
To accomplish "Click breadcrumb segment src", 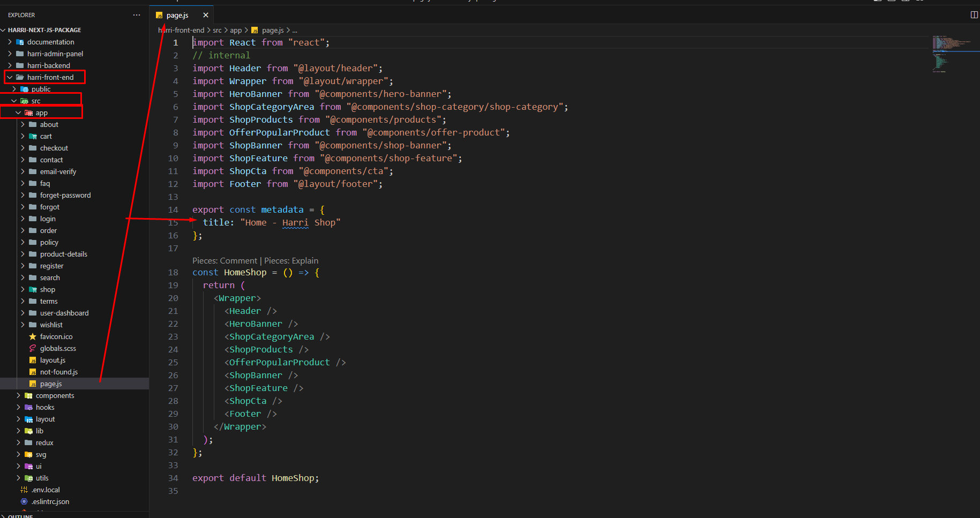I will [217, 30].
